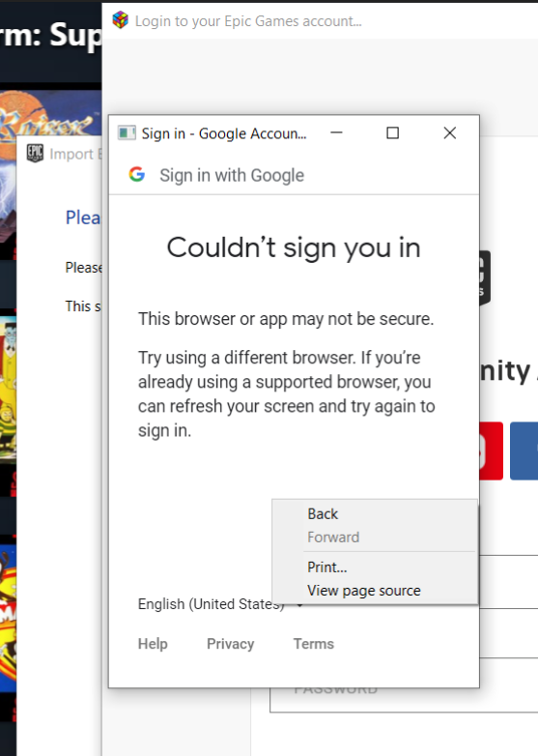The width and height of the screenshot is (538, 756).
Task: Maximize the Google sign-in window
Action: tap(392, 132)
